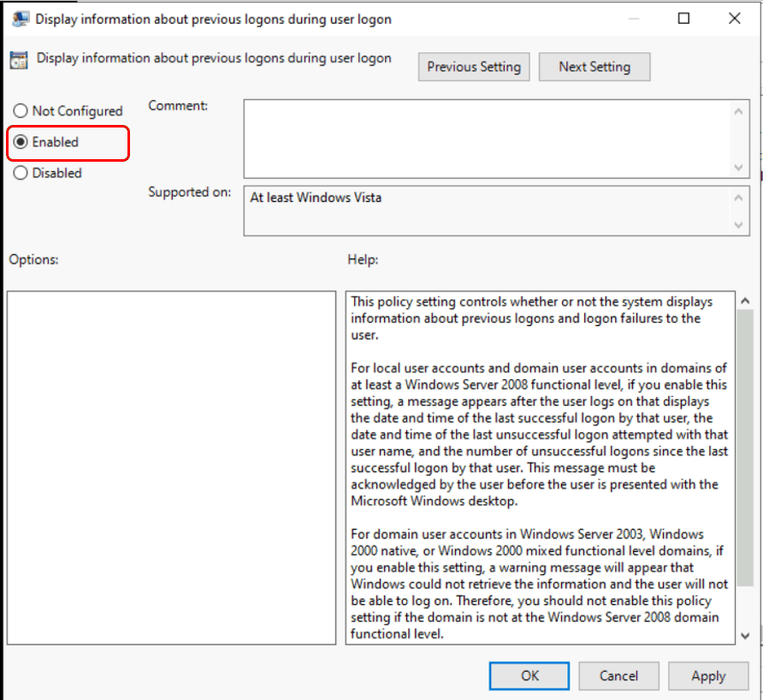Go to Previous Setting

click(x=474, y=67)
